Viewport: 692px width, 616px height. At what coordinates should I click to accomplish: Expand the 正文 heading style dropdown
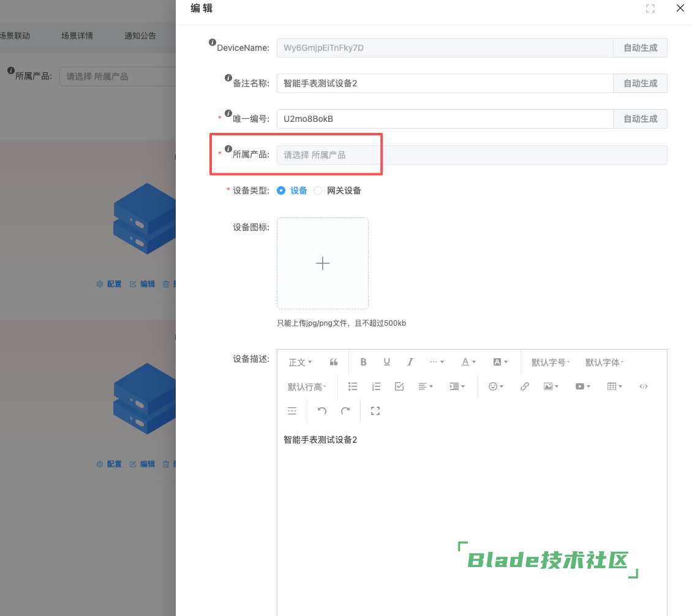300,362
